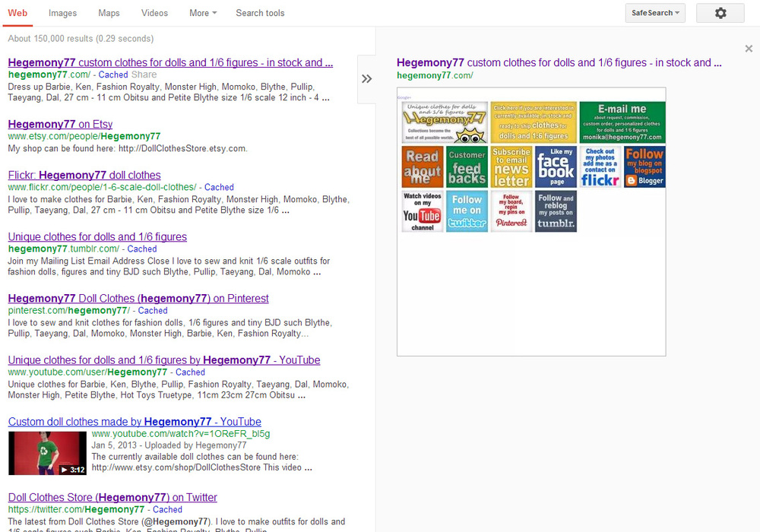The width and height of the screenshot is (760, 532).
Task: Open Cached link for the Pinterest result
Action: pos(153,311)
